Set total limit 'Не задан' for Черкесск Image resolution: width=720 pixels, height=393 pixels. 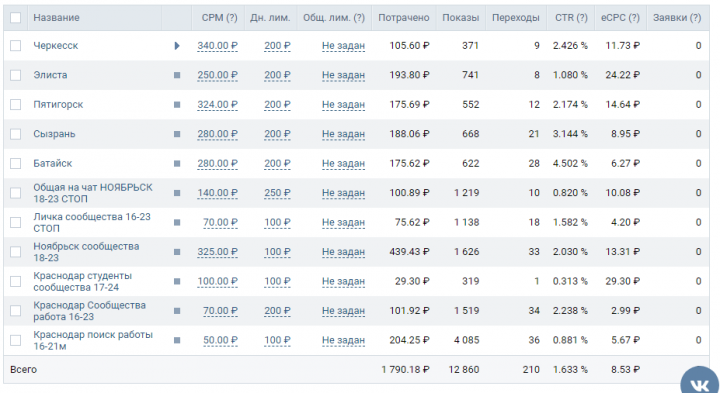tap(343, 46)
